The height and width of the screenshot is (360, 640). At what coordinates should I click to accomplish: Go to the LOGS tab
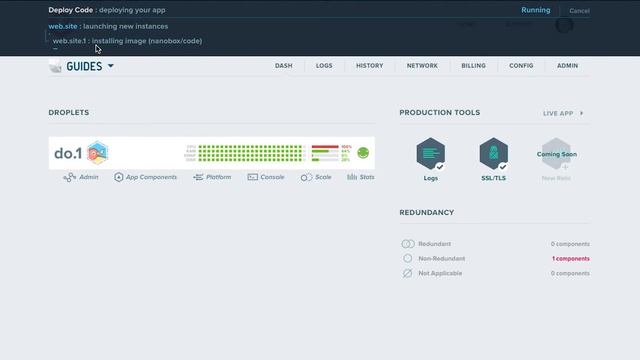click(324, 66)
